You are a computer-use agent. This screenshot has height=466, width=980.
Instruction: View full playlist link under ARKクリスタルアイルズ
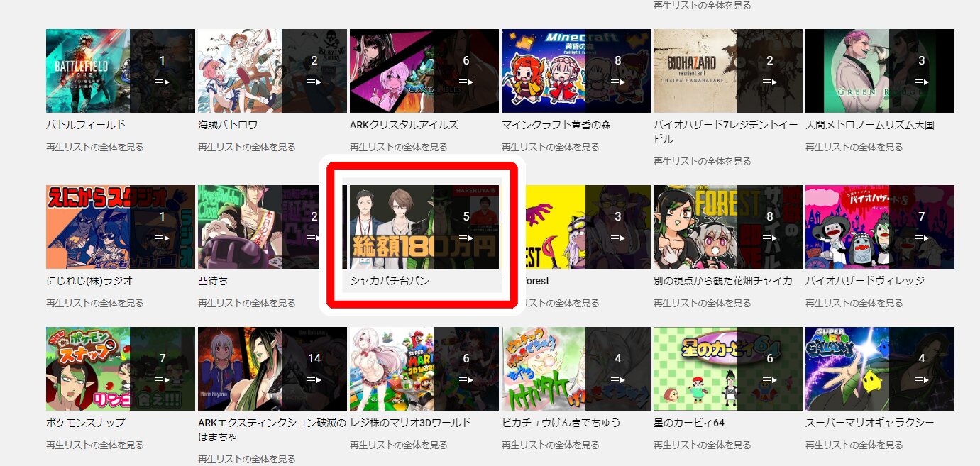(x=399, y=147)
